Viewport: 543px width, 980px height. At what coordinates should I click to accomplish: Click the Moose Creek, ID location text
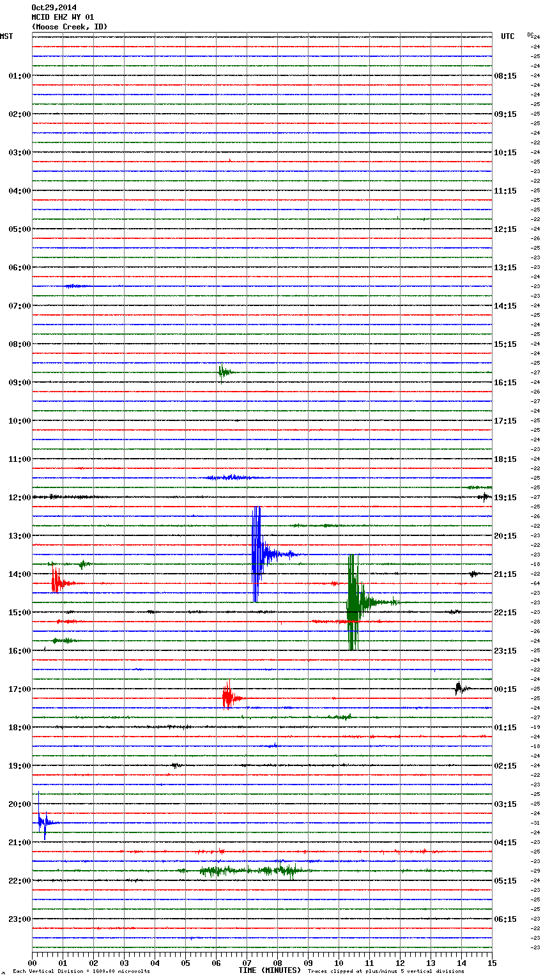coord(69,27)
